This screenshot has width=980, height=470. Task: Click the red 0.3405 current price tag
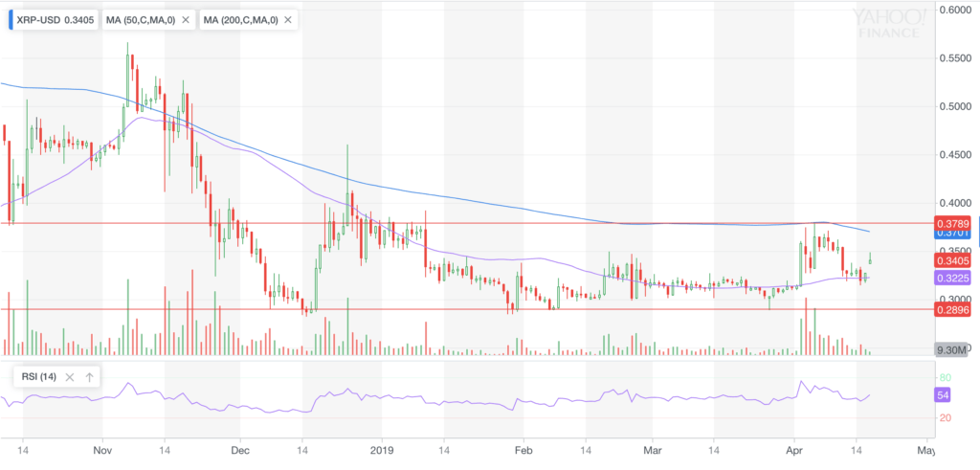pyautogui.click(x=953, y=259)
